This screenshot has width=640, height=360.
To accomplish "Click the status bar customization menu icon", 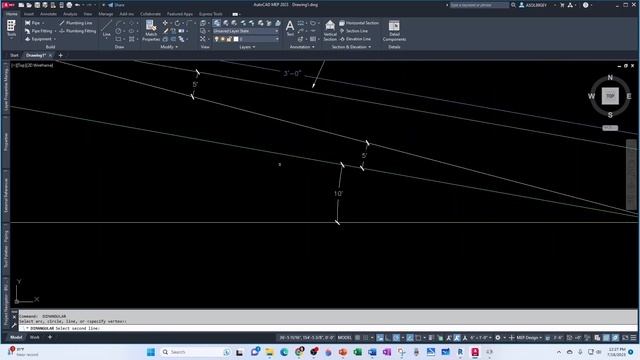I will 633,338.
